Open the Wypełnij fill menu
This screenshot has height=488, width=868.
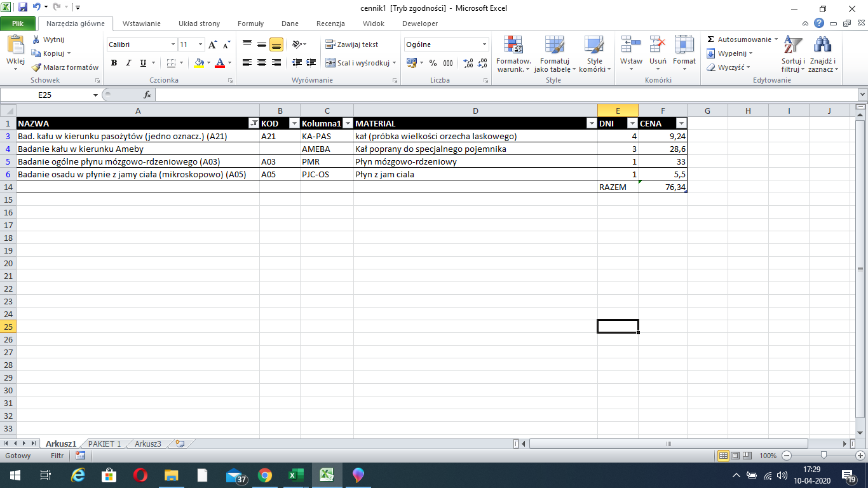[729, 53]
